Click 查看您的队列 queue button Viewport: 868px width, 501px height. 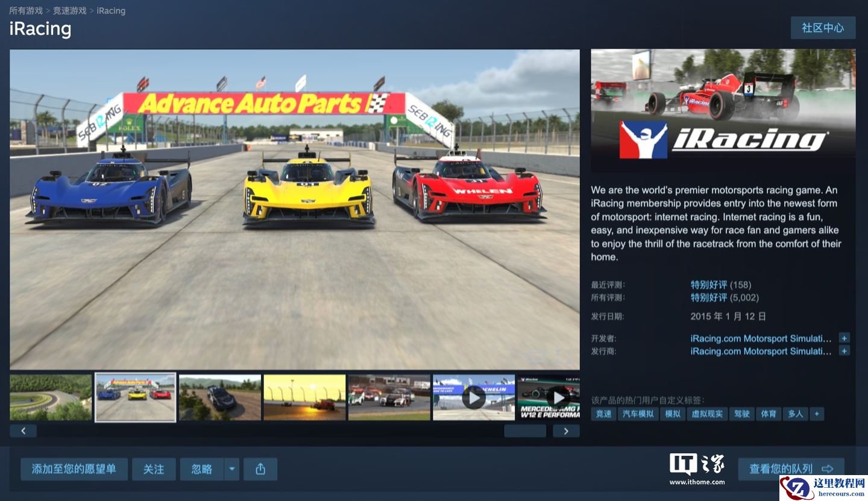point(791,469)
